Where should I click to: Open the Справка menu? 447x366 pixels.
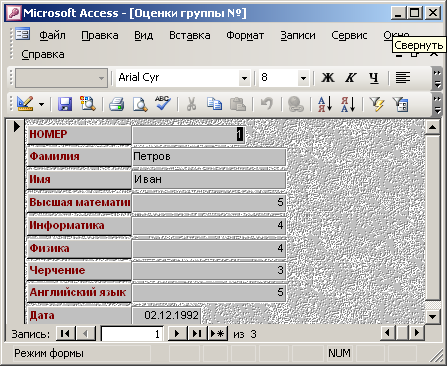[43, 54]
